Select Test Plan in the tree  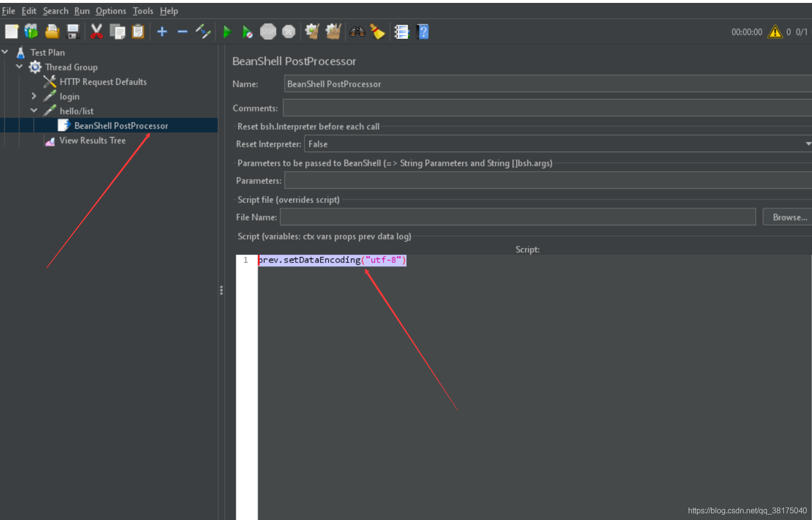click(x=47, y=52)
